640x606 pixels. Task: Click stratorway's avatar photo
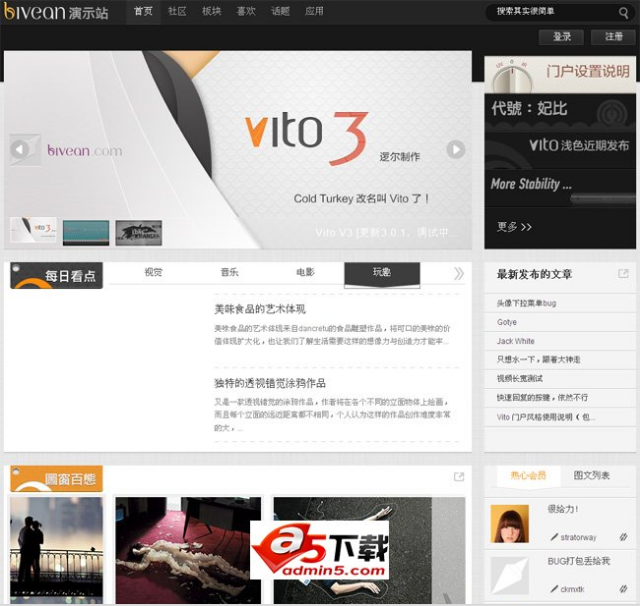(x=509, y=523)
